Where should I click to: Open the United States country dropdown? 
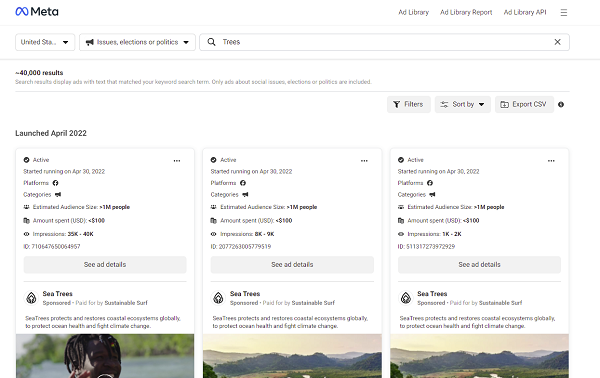[45, 42]
